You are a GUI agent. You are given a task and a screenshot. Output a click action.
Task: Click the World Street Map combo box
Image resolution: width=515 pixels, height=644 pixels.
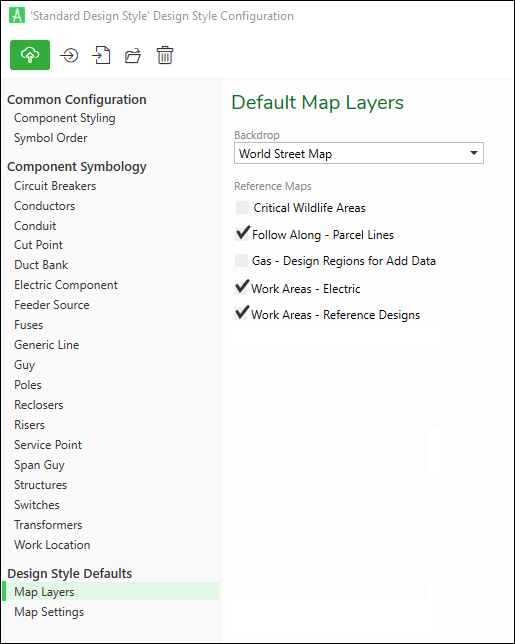click(359, 153)
